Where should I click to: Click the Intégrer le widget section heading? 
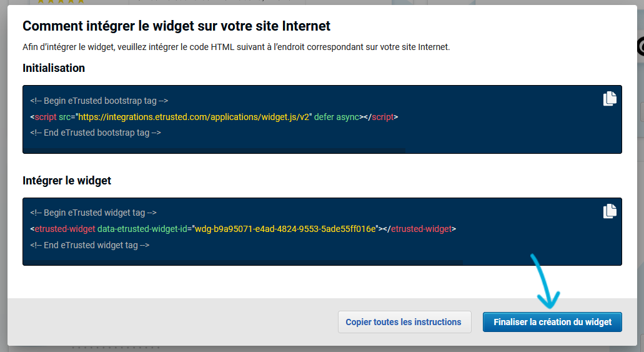67,181
